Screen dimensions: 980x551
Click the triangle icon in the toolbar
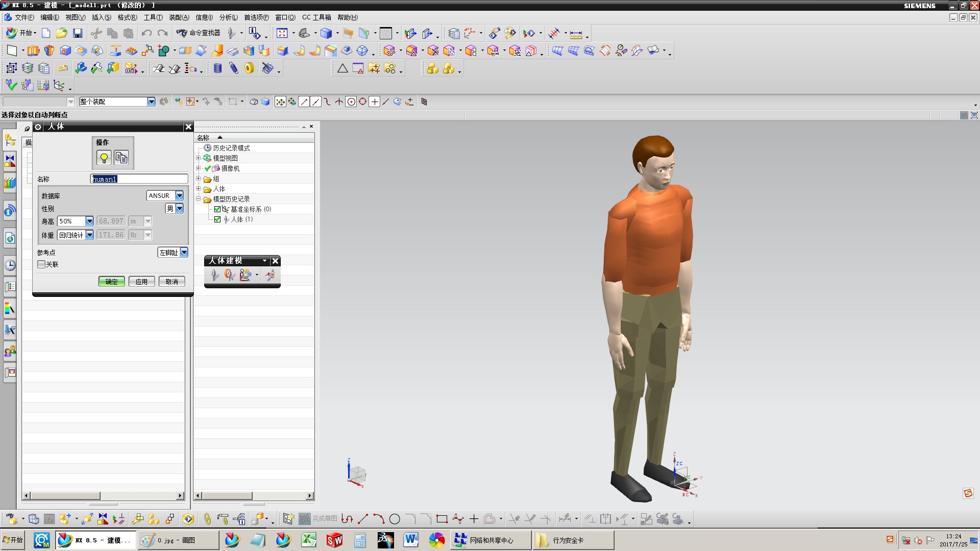[x=342, y=68]
